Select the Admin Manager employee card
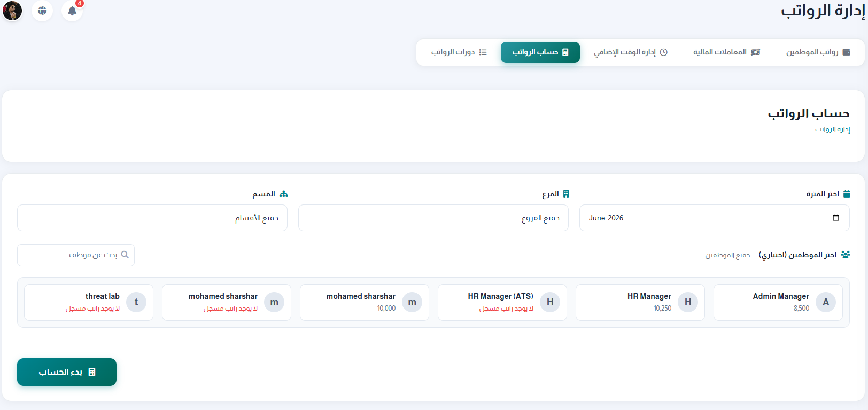This screenshot has width=868, height=410. 778,302
